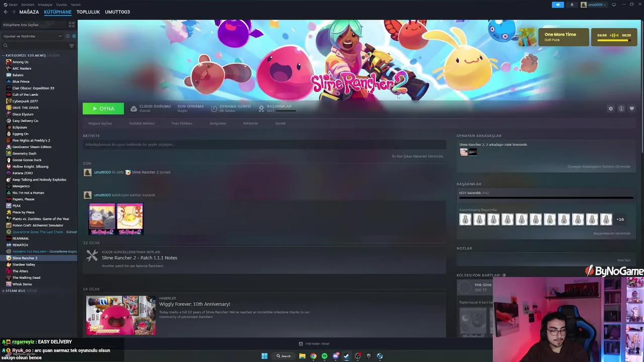Open game settings gear icon

611,109
